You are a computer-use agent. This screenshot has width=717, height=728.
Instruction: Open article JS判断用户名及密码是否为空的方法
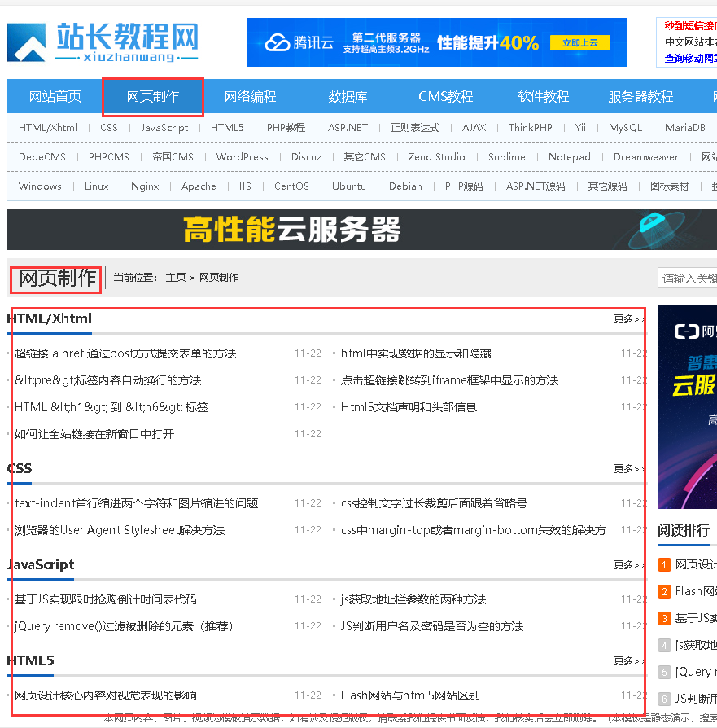(432, 627)
